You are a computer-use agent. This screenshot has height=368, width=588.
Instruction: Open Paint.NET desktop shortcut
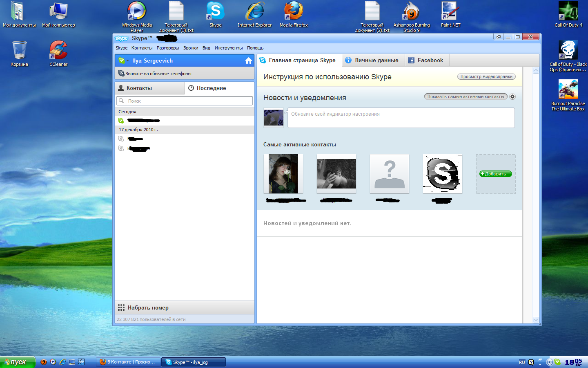click(x=450, y=14)
